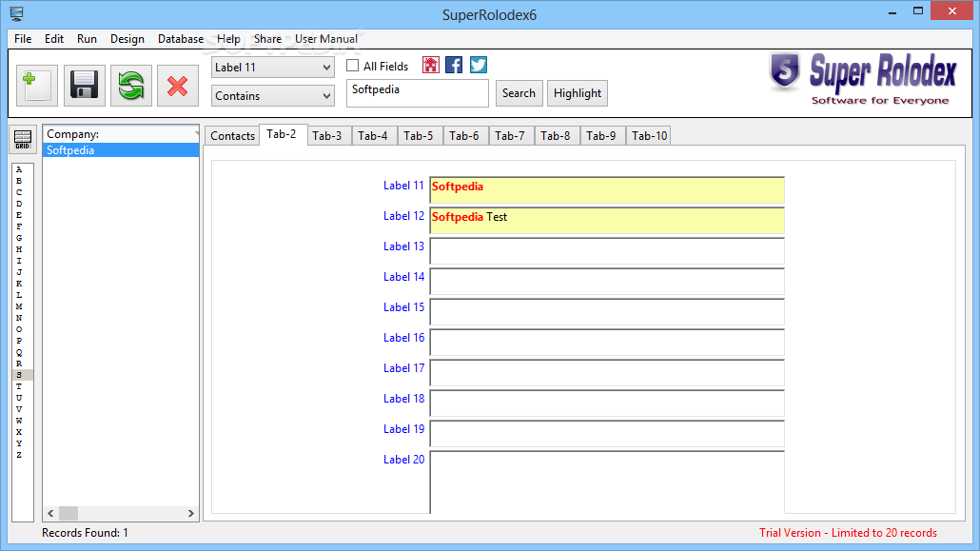Switch to Tab-3
Screen dimensions: 980x551
click(327, 136)
